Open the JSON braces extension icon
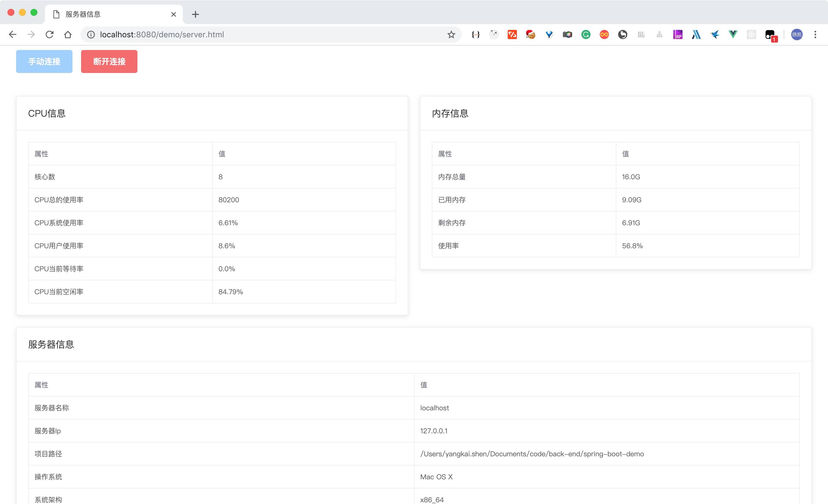Screen dimensions: 828x504 pos(476,34)
